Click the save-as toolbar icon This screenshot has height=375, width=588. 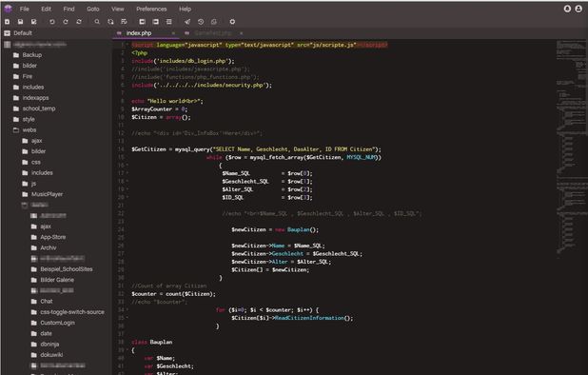pyautogui.click(x=33, y=22)
